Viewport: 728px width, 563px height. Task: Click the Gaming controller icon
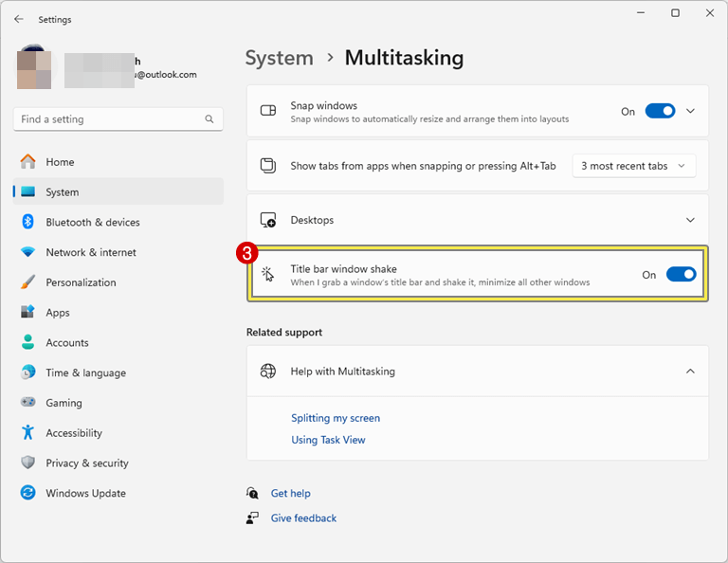click(27, 402)
